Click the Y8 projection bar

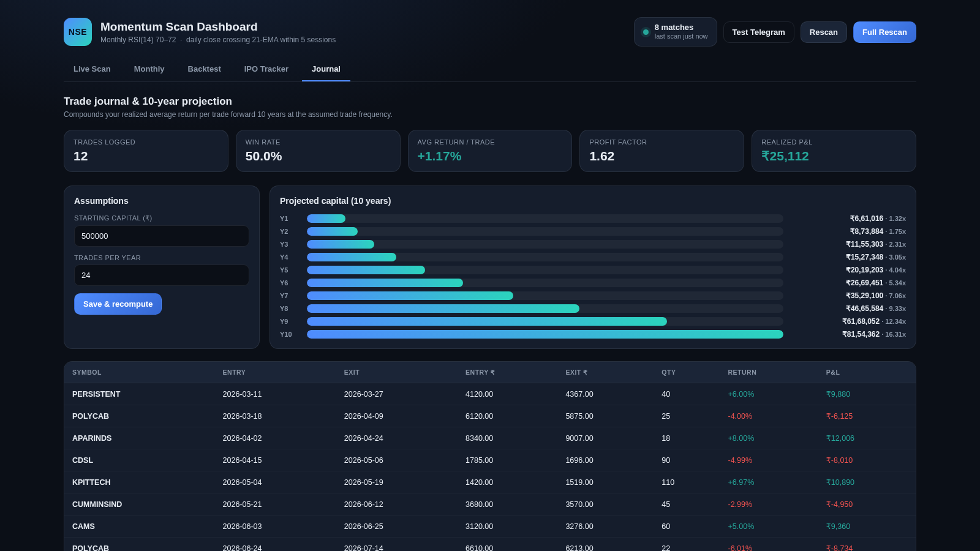[443, 309]
